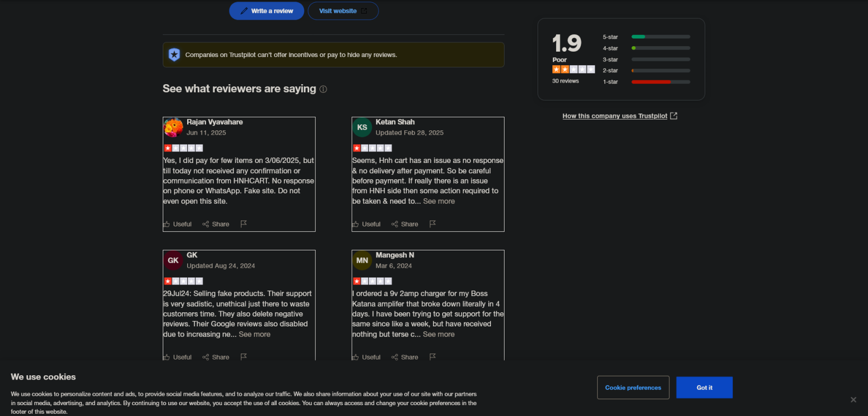This screenshot has height=416, width=868.
Task: Open Ketan Shah's profile name
Action: 395,122
